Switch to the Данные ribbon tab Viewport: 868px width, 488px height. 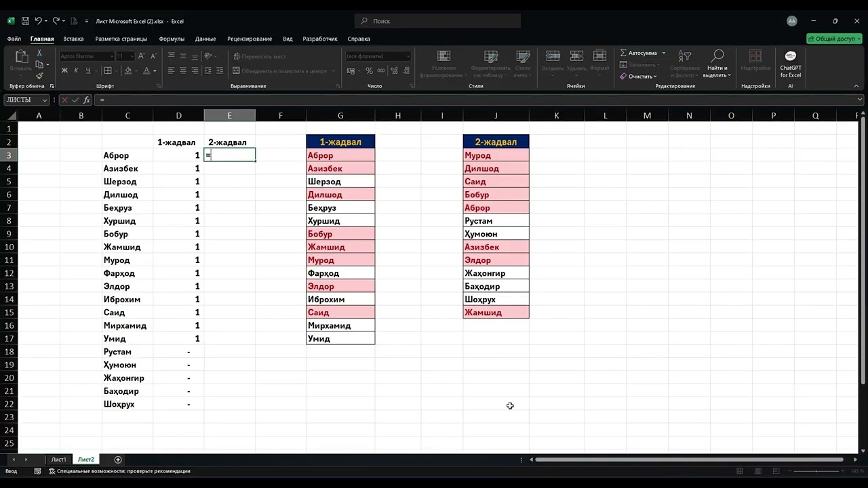point(205,39)
